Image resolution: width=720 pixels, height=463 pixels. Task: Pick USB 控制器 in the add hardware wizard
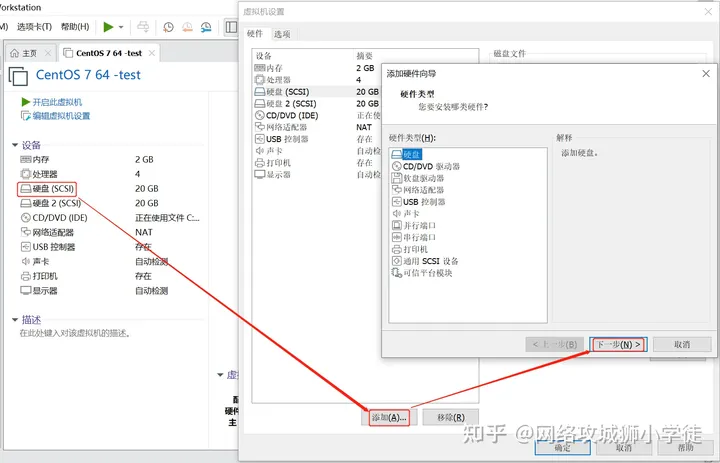pyautogui.click(x=428, y=202)
